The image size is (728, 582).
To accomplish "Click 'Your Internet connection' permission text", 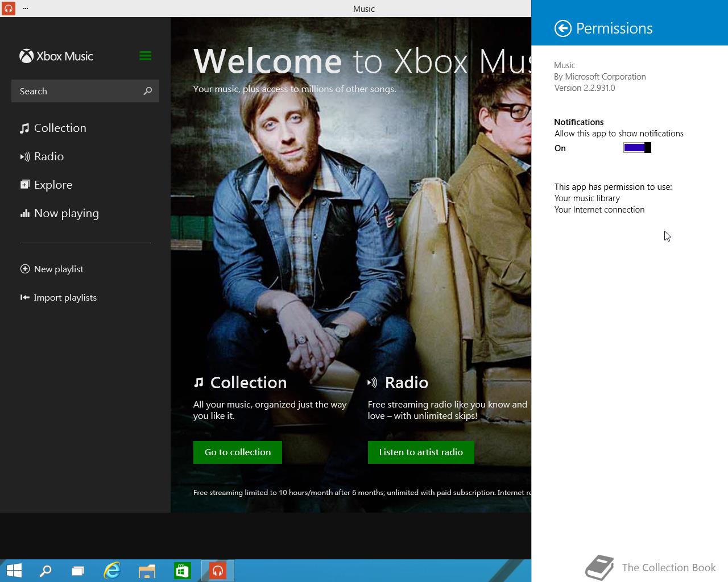I will click(x=599, y=210).
